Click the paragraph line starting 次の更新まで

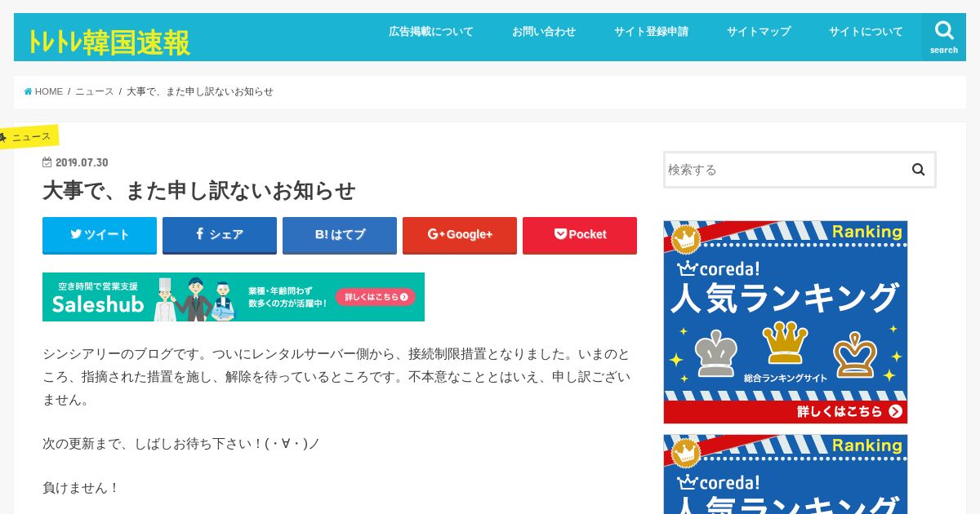[181, 444]
